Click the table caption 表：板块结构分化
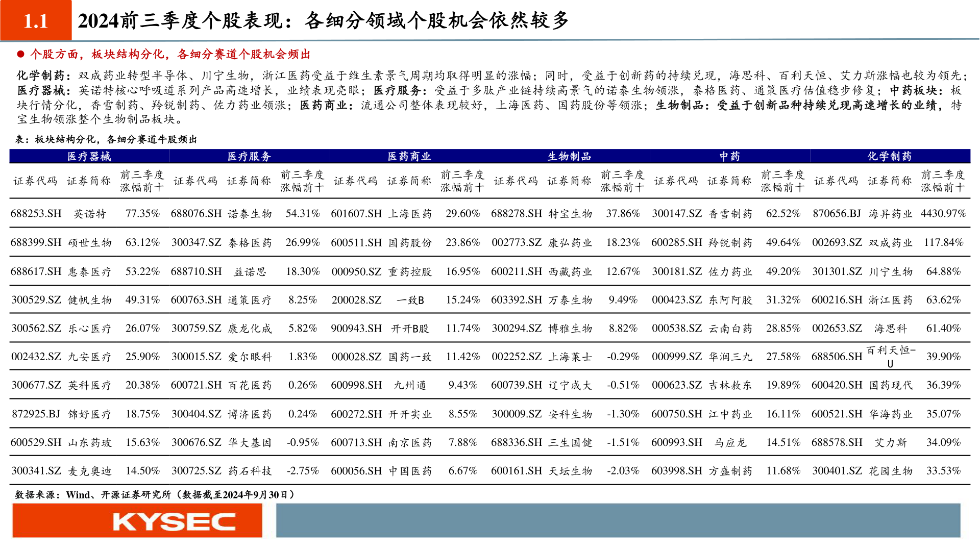This screenshot has width=980, height=551. (x=106, y=139)
